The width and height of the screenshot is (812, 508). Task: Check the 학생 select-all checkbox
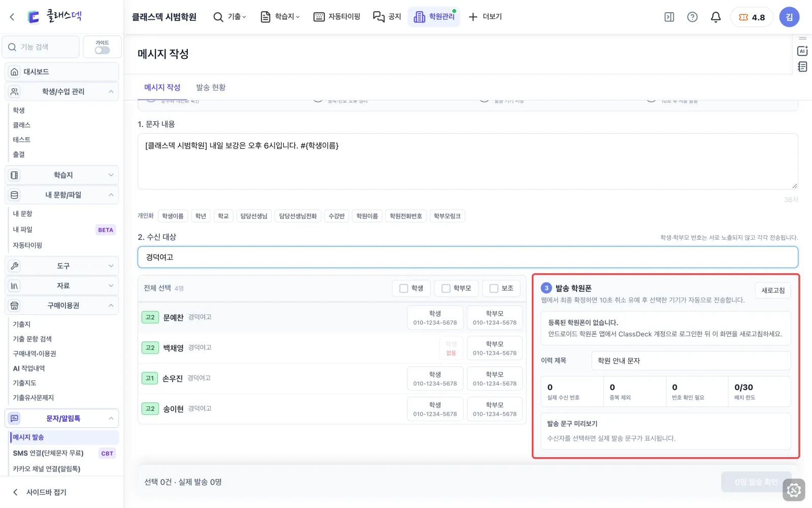(x=404, y=288)
